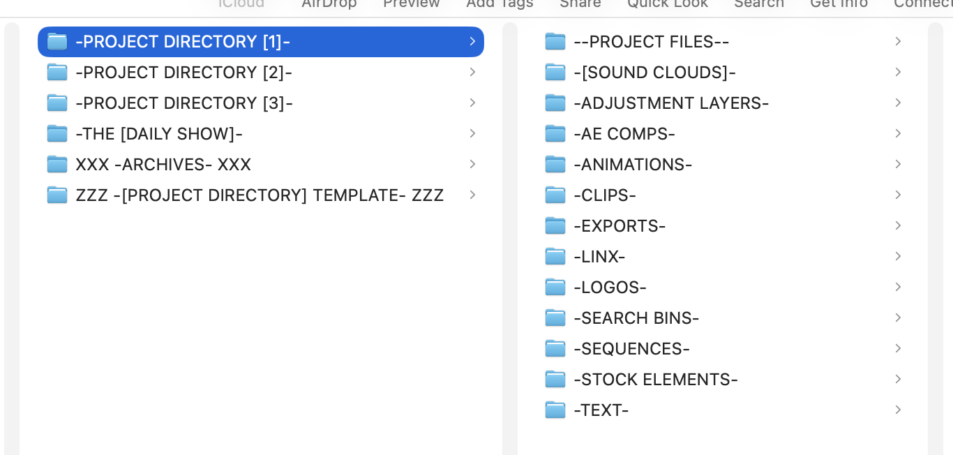Select the -ADJUSTMENT LAYERS- folder row
Image resolution: width=953 pixels, height=455 pixels.
(x=723, y=103)
